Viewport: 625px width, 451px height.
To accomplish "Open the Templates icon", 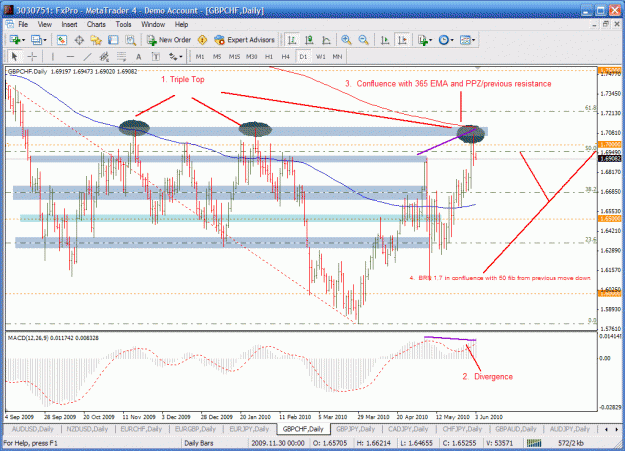I will pos(465,40).
